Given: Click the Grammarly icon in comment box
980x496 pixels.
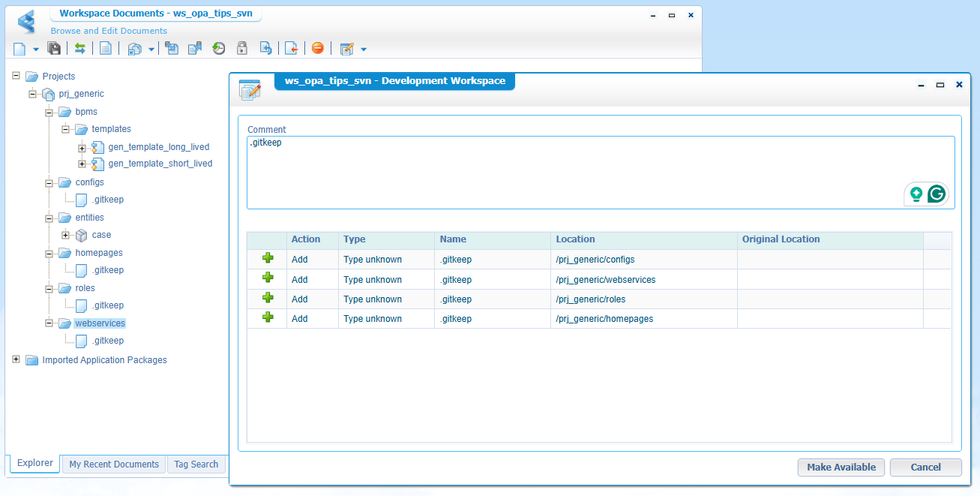Looking at the screenshot, I should tap(937, 194).
